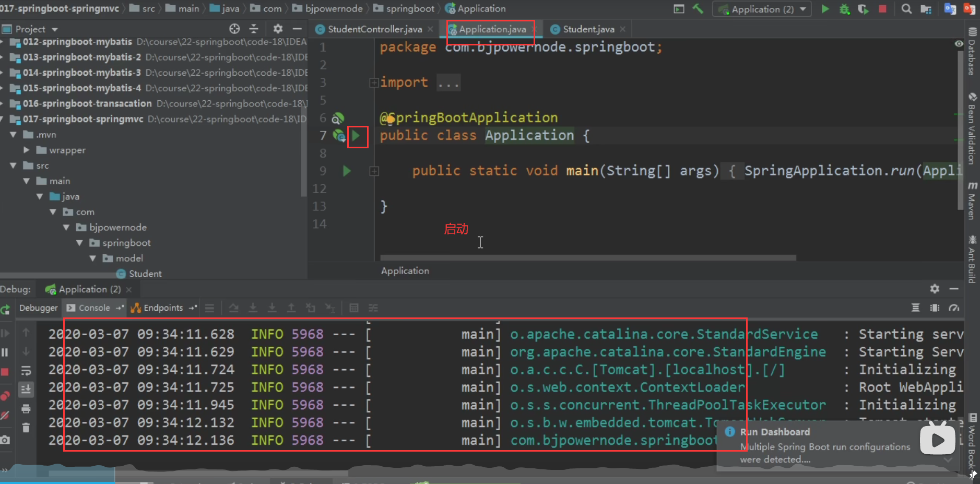
Task: Hide the Project panel with minus icon
Action: 297,29
